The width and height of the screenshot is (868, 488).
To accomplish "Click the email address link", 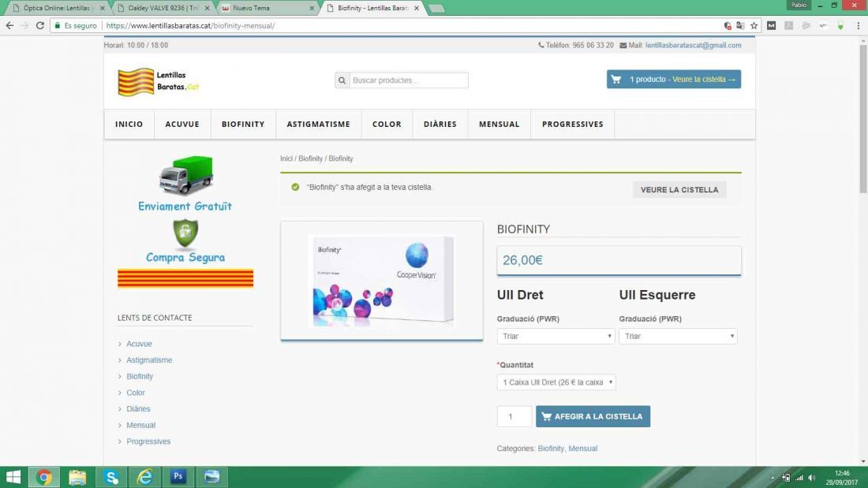I will 693,46.
